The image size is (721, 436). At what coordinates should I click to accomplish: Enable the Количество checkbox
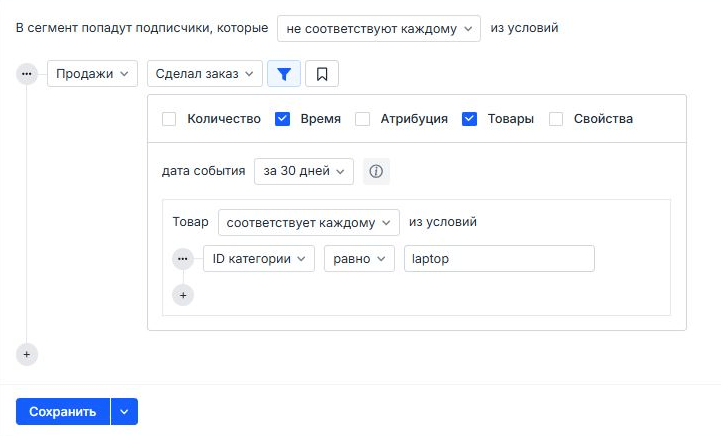pyautogui.click(x=169, y=119)
